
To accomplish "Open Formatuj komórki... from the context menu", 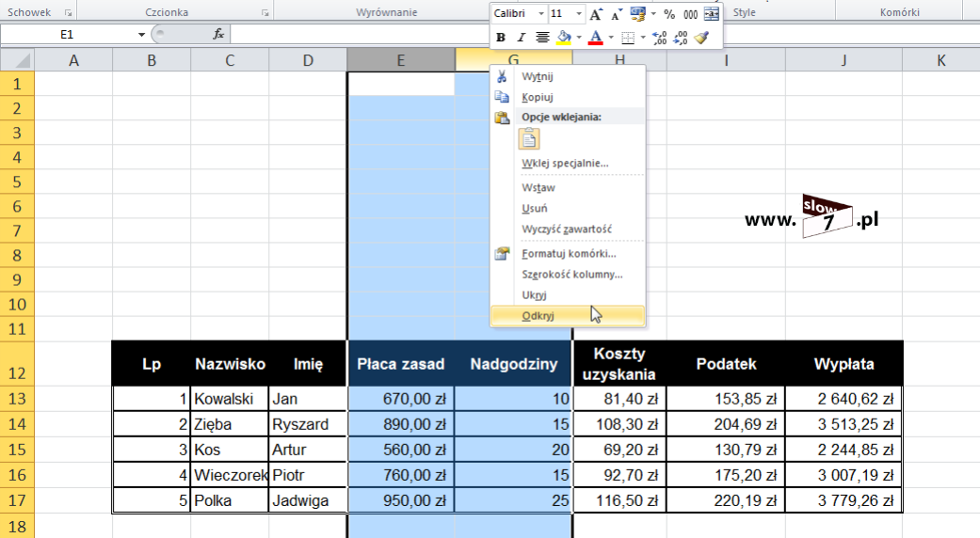I will coord(568,253).
